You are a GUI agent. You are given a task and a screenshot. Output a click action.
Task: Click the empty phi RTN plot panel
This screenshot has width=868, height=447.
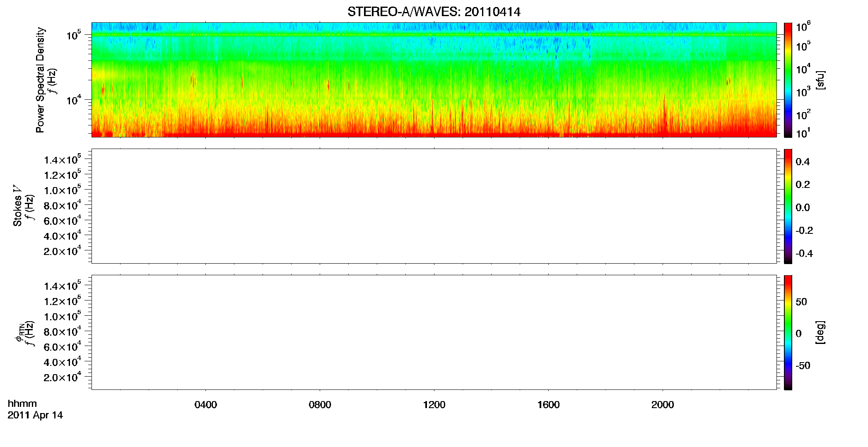434,332
